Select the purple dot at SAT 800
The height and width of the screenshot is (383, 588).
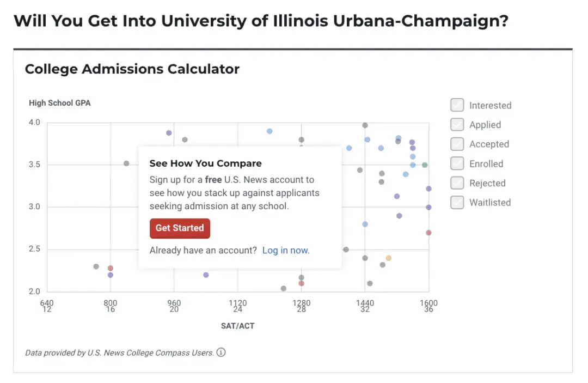coord(111,275)
